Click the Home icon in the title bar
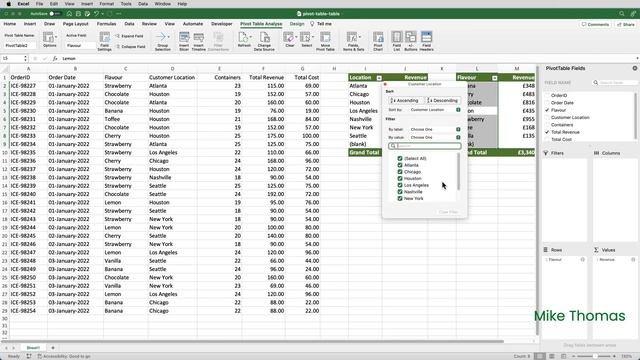640x360 pixels. click(x=69, y=13)
